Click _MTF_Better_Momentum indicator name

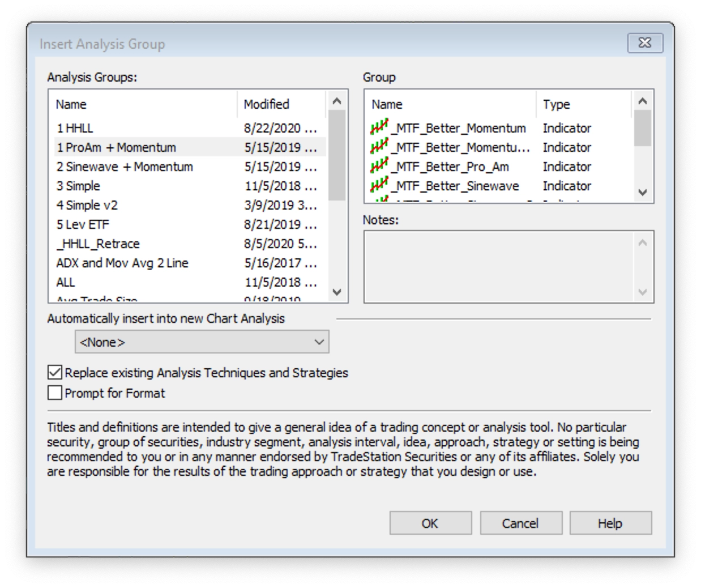coord(459,128)
